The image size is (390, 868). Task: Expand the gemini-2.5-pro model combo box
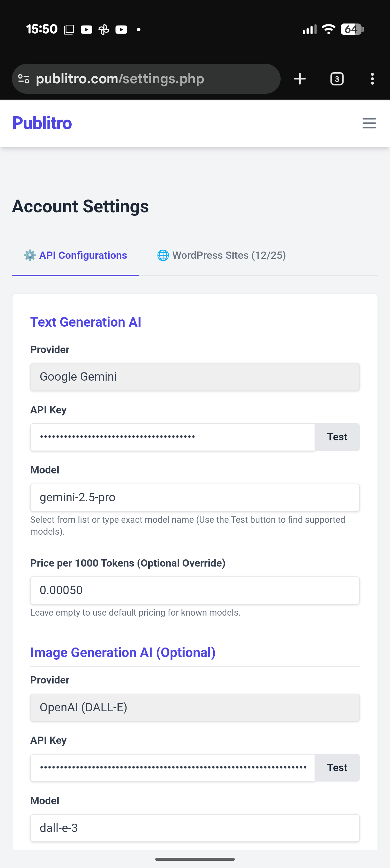coord(194,497)
